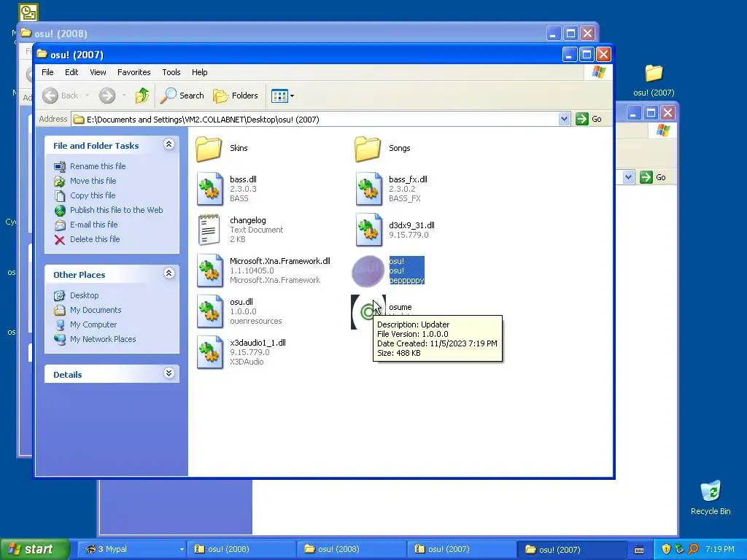Select the x3daudio1_1.dll file icon
The height and width of the screenshot is (560, 747).
209,352
